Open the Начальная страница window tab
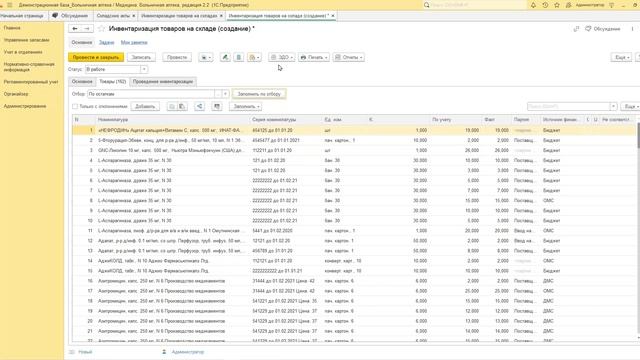Viewport: 640px width, 360px height. click(22, 16)
